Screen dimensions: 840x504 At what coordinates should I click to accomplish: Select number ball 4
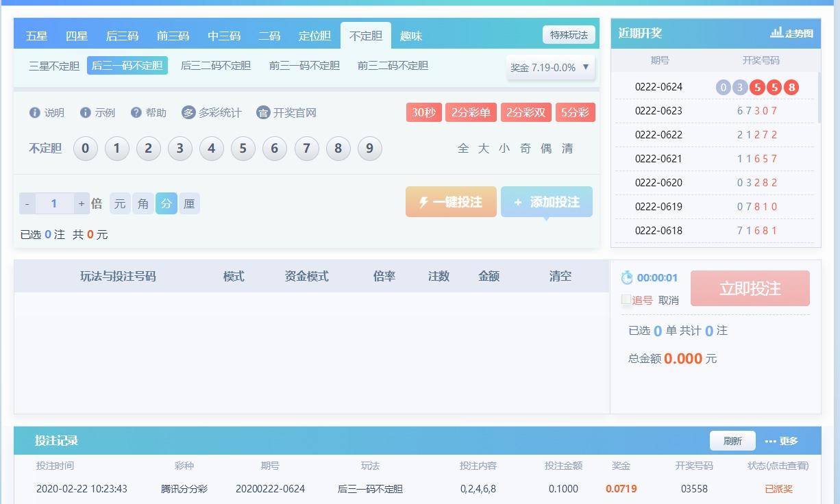[212, 149]
